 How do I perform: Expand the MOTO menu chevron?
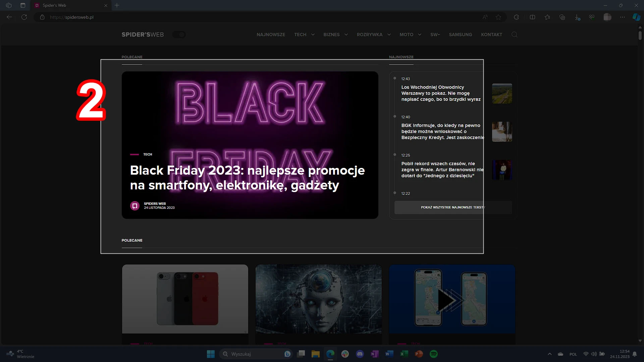tap(420, 35)
